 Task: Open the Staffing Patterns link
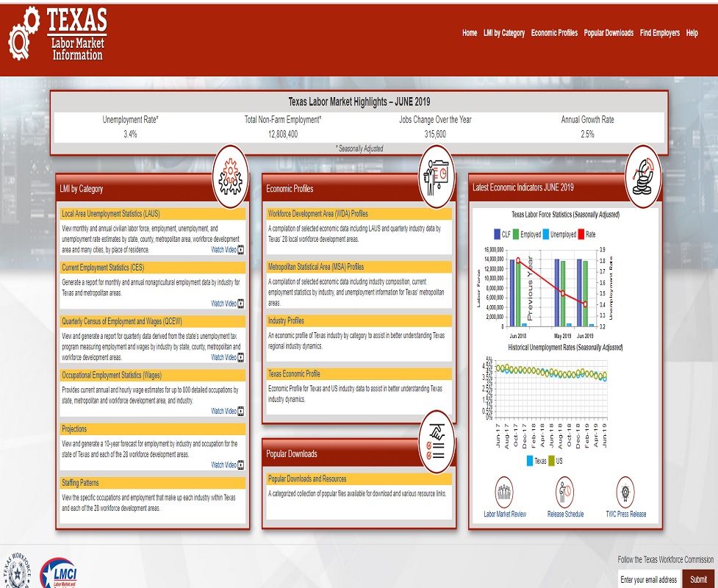pos(80,483)
